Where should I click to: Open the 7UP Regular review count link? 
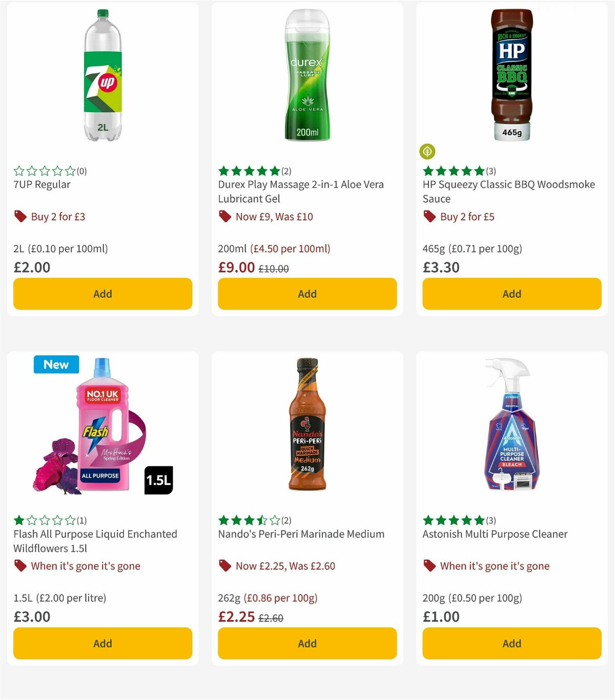81,170
